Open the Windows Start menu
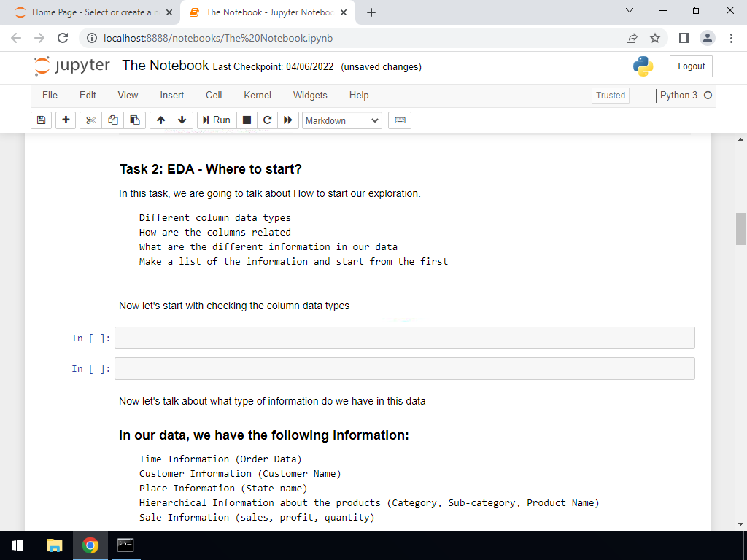Screen dimensions: 747x560 coord(18,545)
